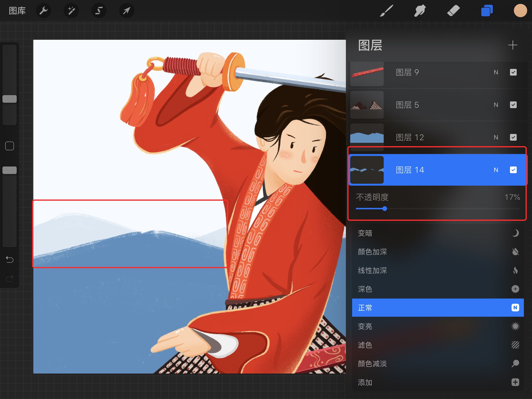Toggle visibility of 图层 5
The width and height of the screenshot is (532, 399).
[513, 105]
